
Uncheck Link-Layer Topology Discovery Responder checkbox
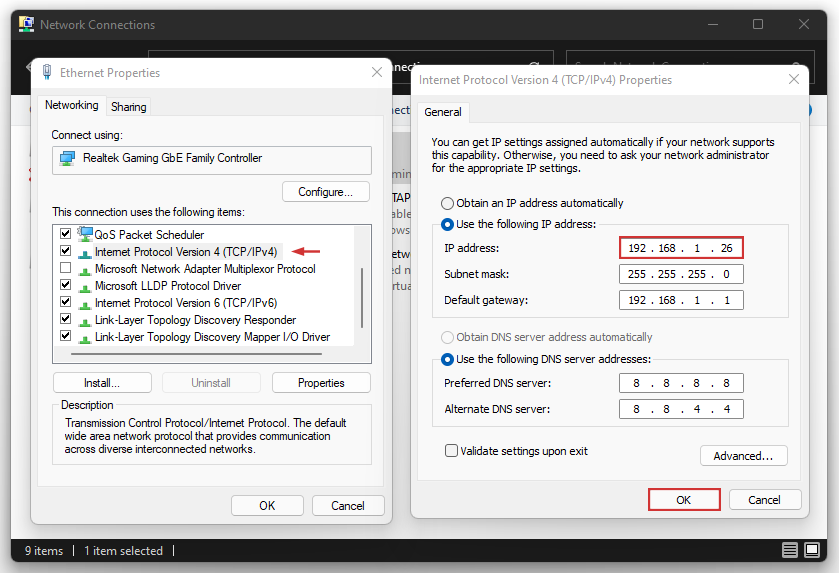[x=65, y=318]
